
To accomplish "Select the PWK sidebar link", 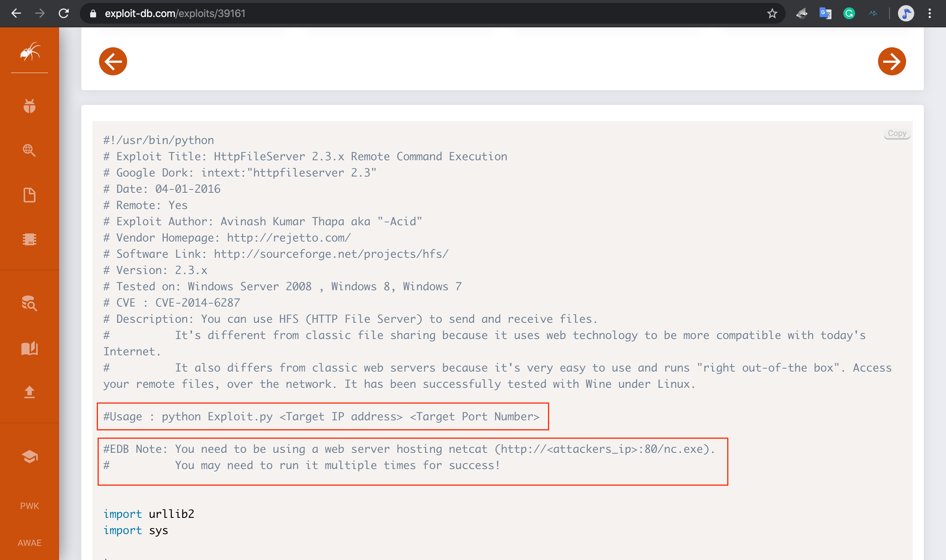I will coord(29,506).
